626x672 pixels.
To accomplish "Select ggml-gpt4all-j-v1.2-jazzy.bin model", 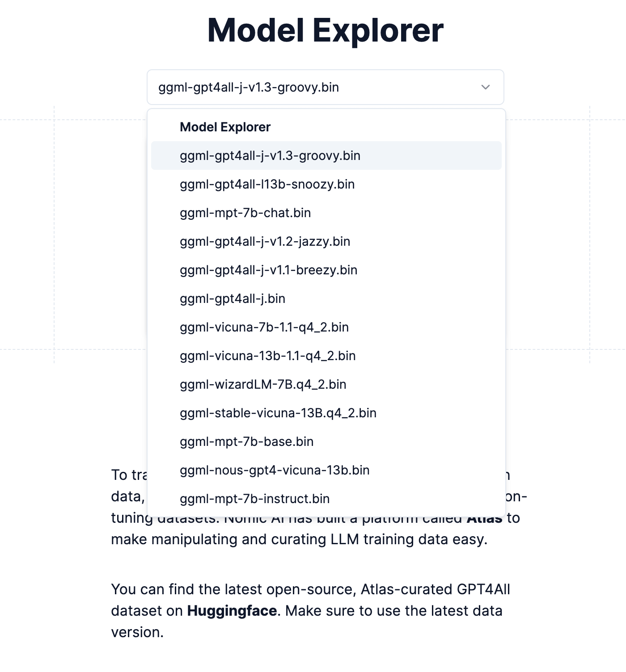I will click(265, 241).
